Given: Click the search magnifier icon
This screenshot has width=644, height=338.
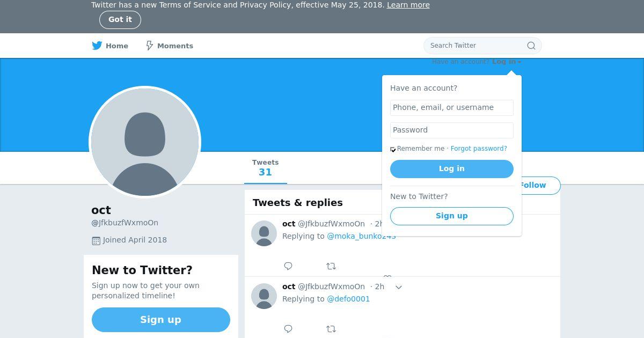Looking at the screenshot, I should point(531,46).
